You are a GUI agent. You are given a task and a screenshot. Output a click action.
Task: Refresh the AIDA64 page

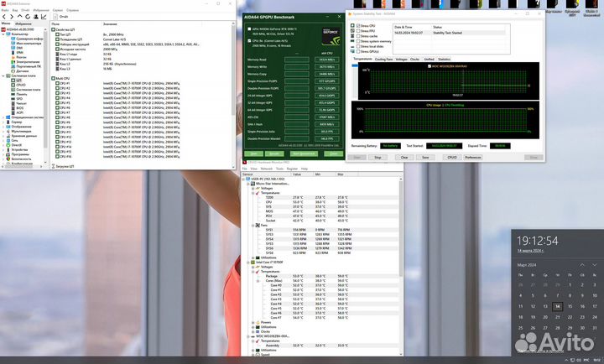click(28, 17)
